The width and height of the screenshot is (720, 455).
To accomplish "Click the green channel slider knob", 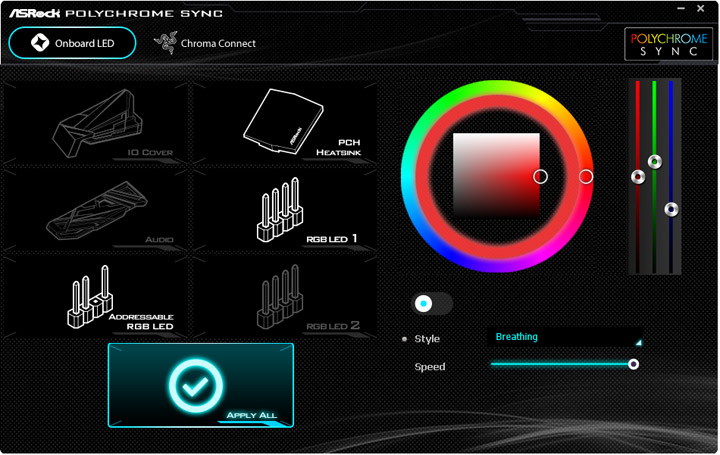I will tap(655, 162).
